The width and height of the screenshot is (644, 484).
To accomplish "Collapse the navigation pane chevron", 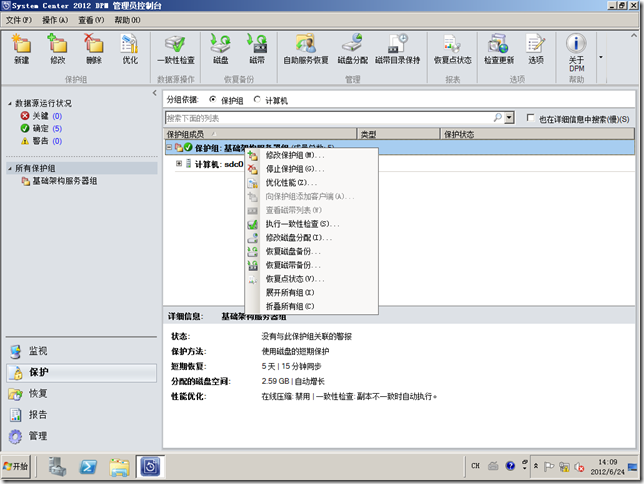I will pyautogui.click(x=154, y=93).
